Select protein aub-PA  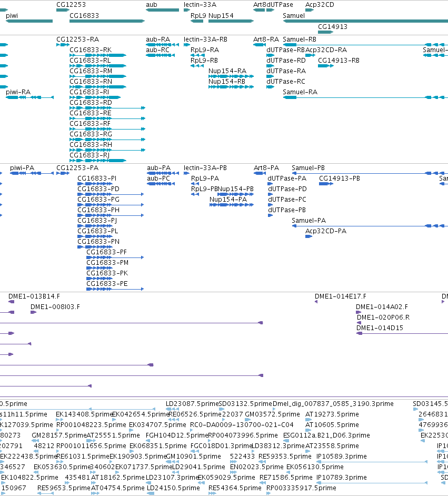point(158,167)
